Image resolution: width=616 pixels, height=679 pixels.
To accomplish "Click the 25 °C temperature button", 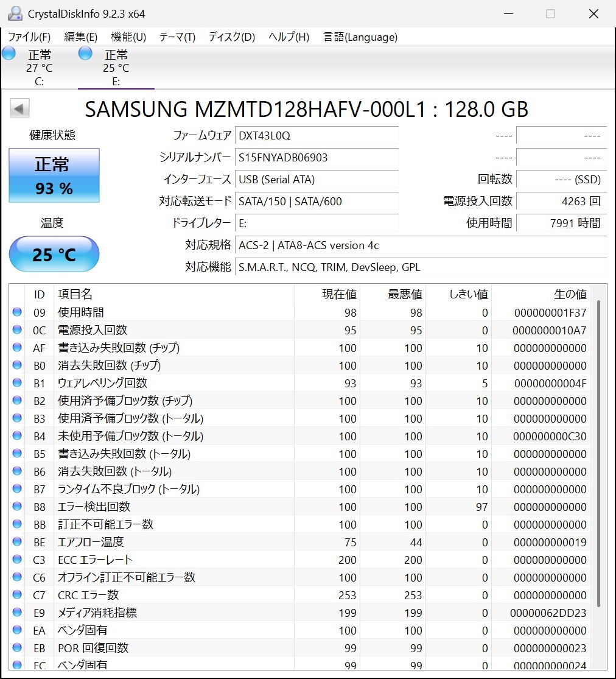I will tap(54, 254).
